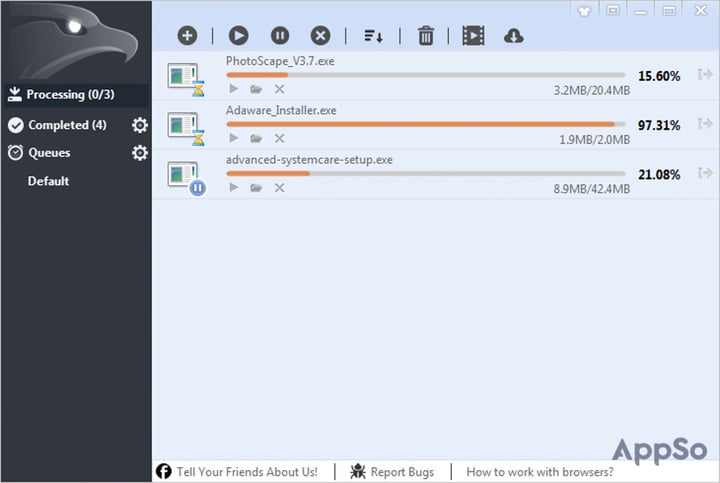The image size is (720, 483).
Task: Click export arrow icon beside 97.31%
Action: [x=705, y=123]
